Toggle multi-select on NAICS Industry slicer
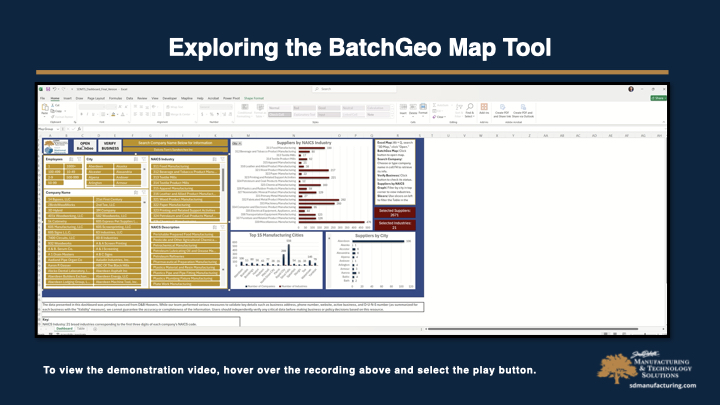720x405 pixels. coord(214,159)
